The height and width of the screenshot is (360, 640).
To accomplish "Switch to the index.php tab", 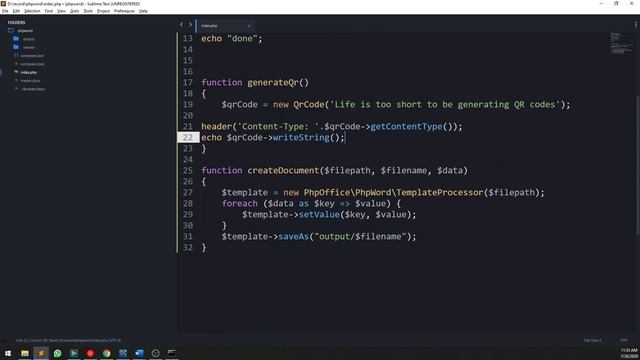I will point(225,26).
